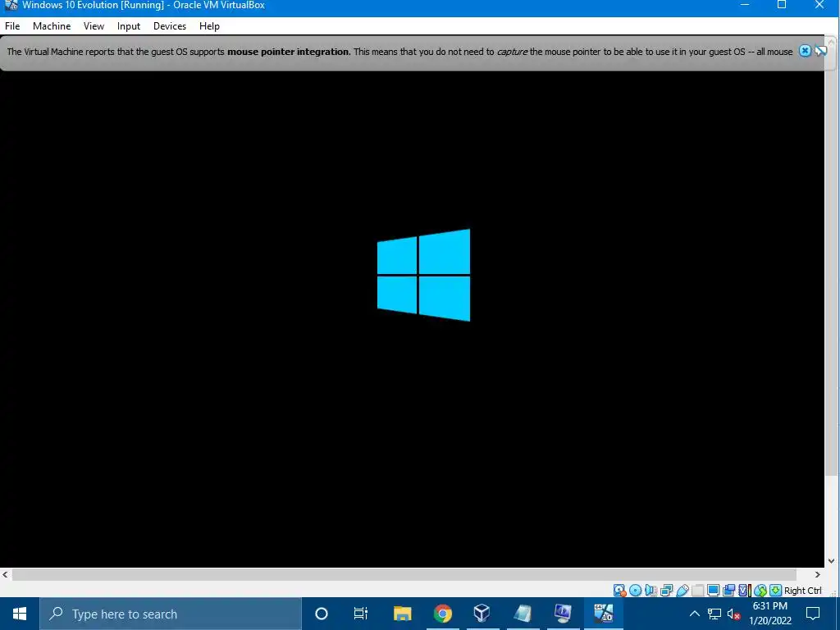Click the taskbar search box

pyautogui.click(x=171, y=614)
